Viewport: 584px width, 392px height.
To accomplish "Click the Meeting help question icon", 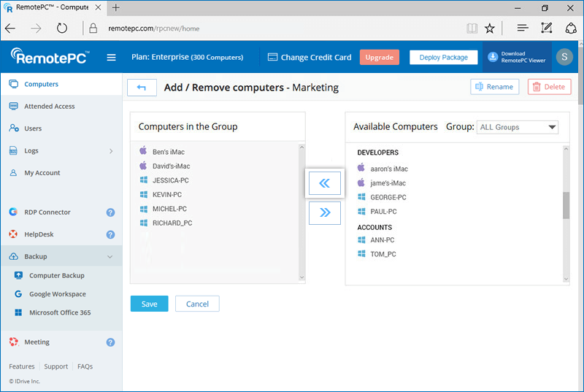I will click(x=110, y=342).
